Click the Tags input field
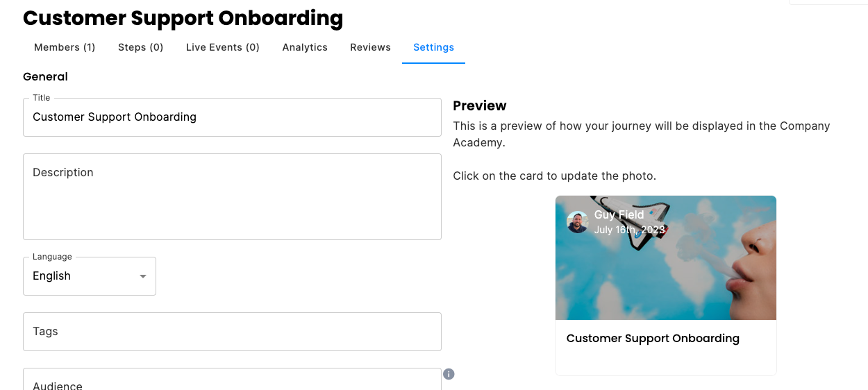The width and height of the screenshot is (868, 390). coord(232,332)
